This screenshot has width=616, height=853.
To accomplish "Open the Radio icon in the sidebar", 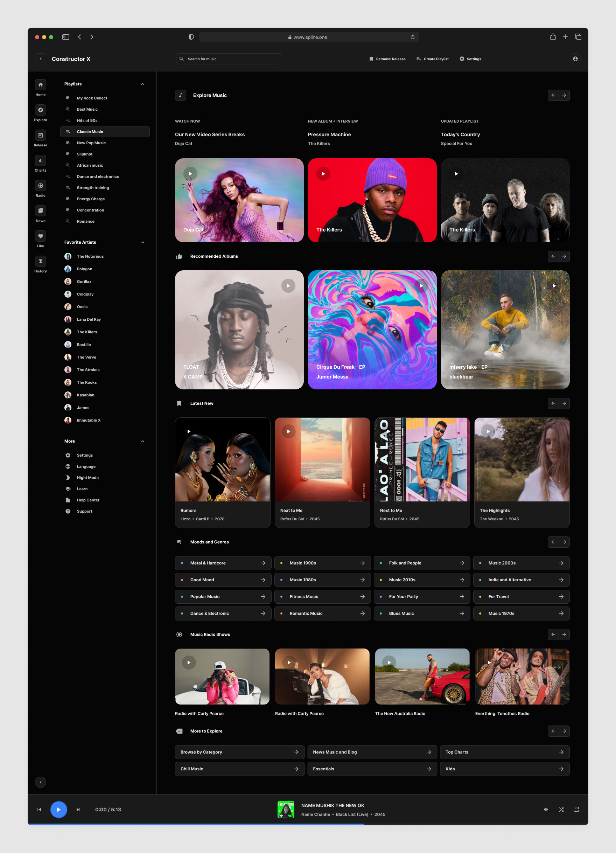I will pyautogui.click(x=41, y=186).
